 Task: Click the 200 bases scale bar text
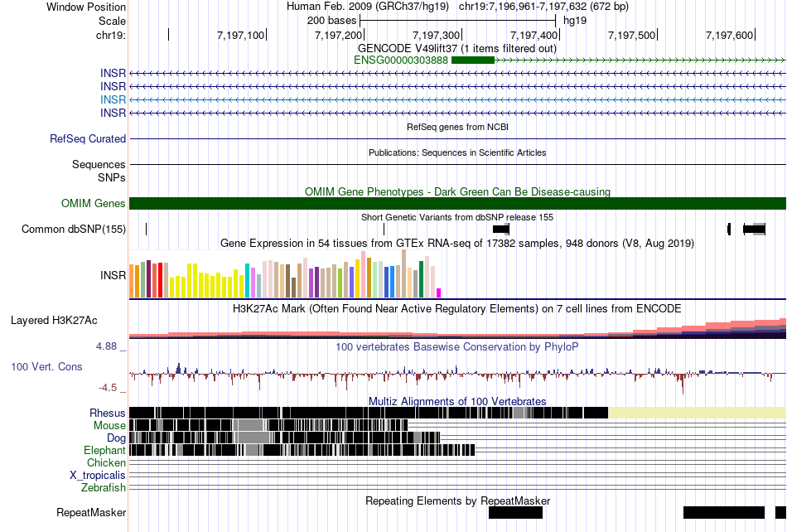point(331,21)
